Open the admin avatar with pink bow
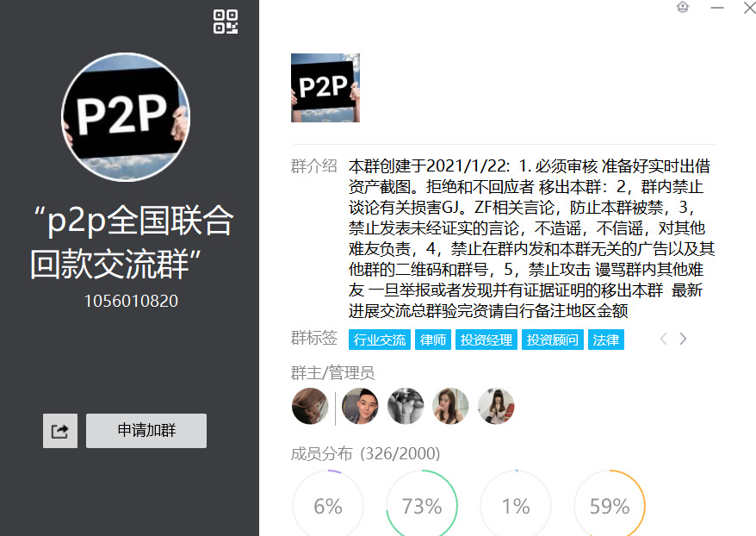The image size is (756, 536). [x=496, y=406]
